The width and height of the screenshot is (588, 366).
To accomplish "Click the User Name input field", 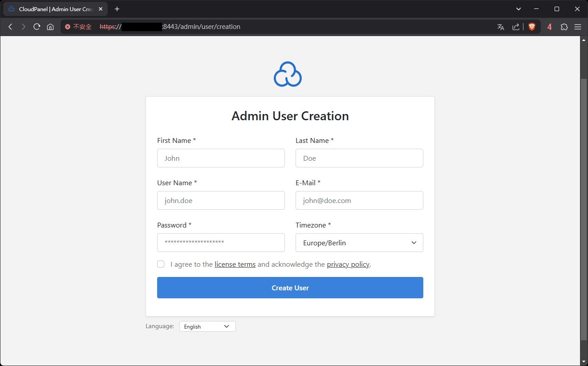I will pos(221,200).
